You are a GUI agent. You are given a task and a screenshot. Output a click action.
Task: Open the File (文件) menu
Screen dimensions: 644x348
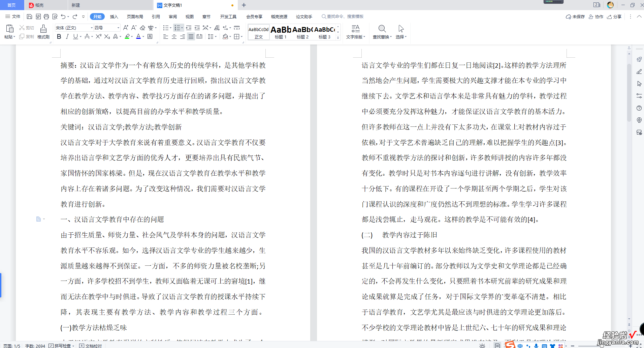[x=13, y=17]
